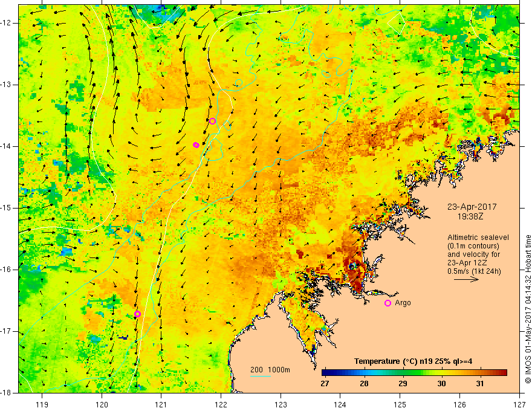Click the 'Altimetric sealevel' legend line
Image resolution: width=532 pixels, height=411 pixels.
478,238
